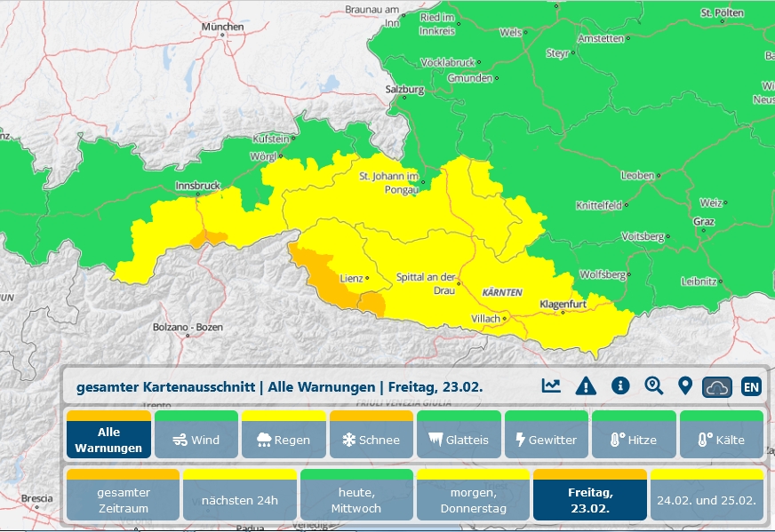Toggle the Regen warnings display
The width and height of the screenshot is (775, 532).
coord(284,438)
